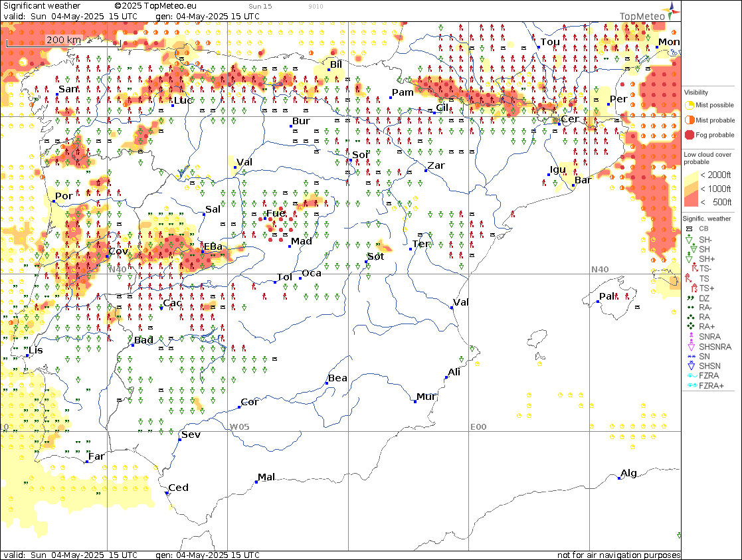The height and width of the screenshot is (560, 742).
Task: Click the Zar city label
Action: click(x=436, y=165)
